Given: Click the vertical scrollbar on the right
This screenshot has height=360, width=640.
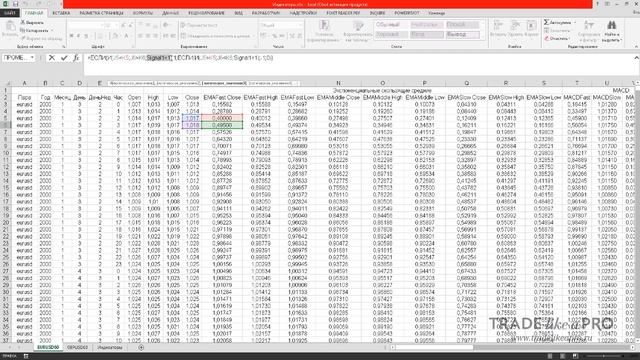Looking at the screenshot, I should [637, 212].
